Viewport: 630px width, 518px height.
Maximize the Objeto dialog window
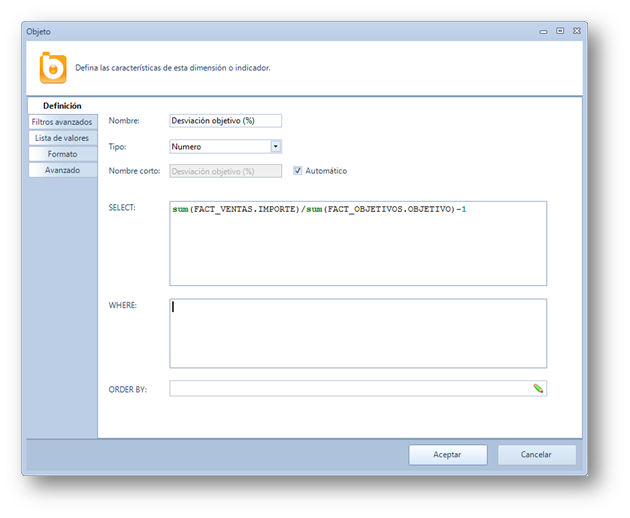(x=560, y=31)
